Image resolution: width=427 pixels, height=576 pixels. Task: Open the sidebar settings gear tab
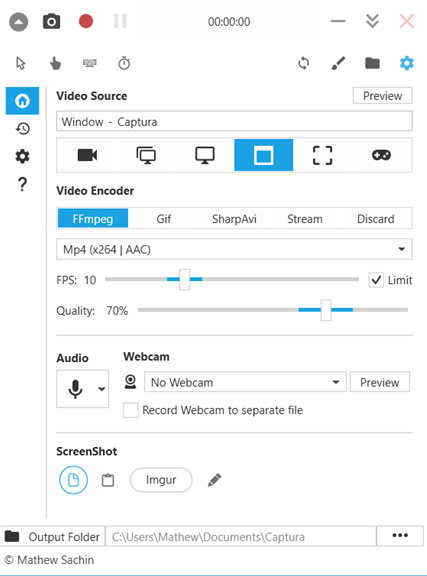coord(22,156)
